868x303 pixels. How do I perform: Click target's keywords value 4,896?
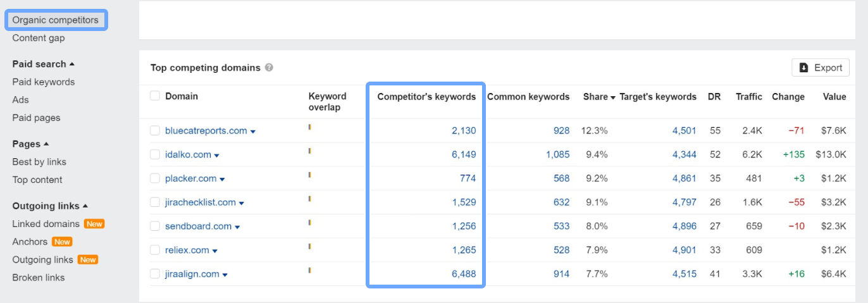[x=685, y=226]
